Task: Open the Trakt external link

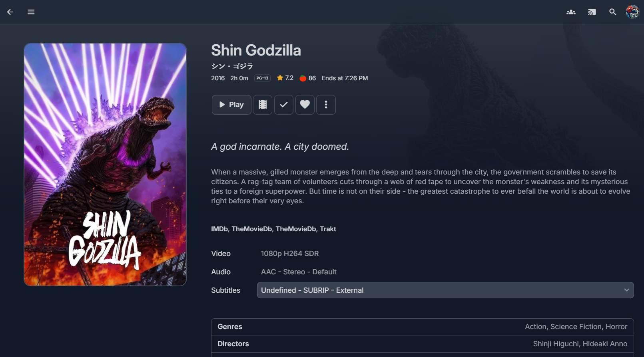Action: [328, 229]
